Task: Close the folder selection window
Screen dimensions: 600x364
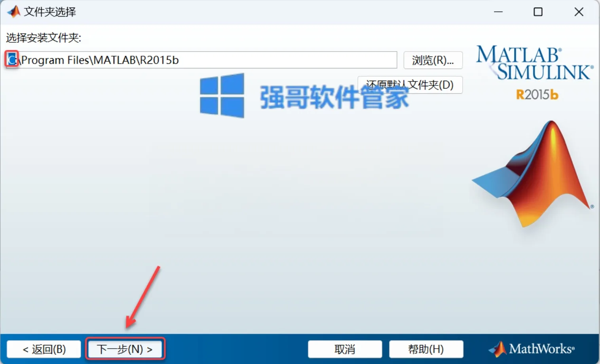Action: coord(579,12)
